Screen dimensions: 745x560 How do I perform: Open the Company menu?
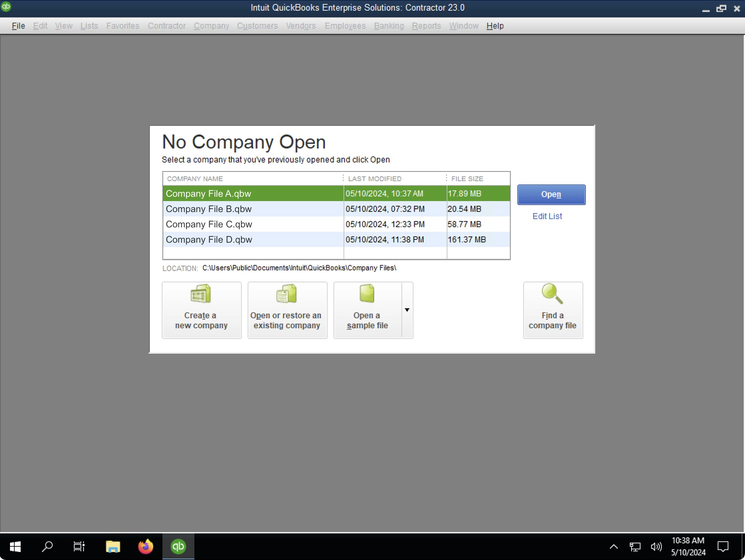pyautogui.click(x=211, y=26)
